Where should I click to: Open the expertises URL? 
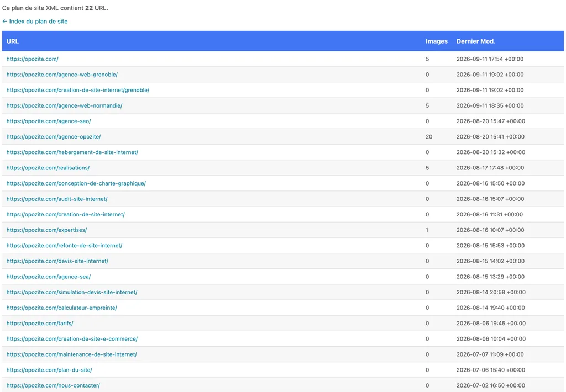[46, 229]
